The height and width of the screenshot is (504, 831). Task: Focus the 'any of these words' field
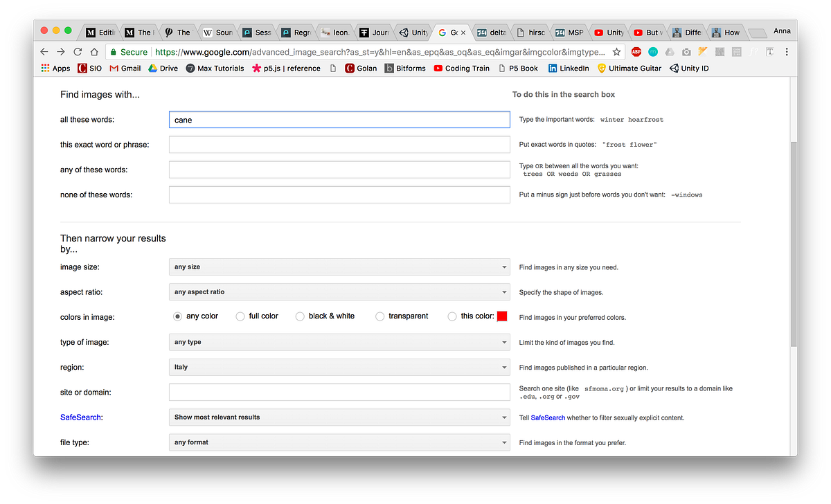[339, 170]
